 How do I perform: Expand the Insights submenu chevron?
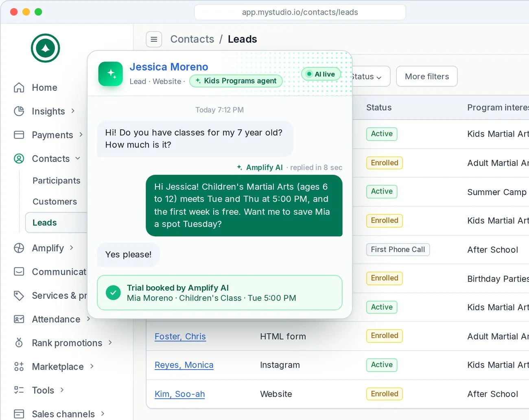tap(73, 111)
